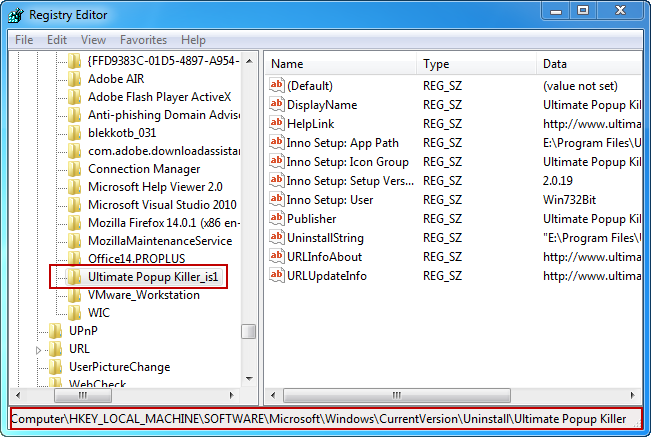Click the Registry Editor title bar icon
Viewport: 651px width, 437px height.
(x=16, y=15)
